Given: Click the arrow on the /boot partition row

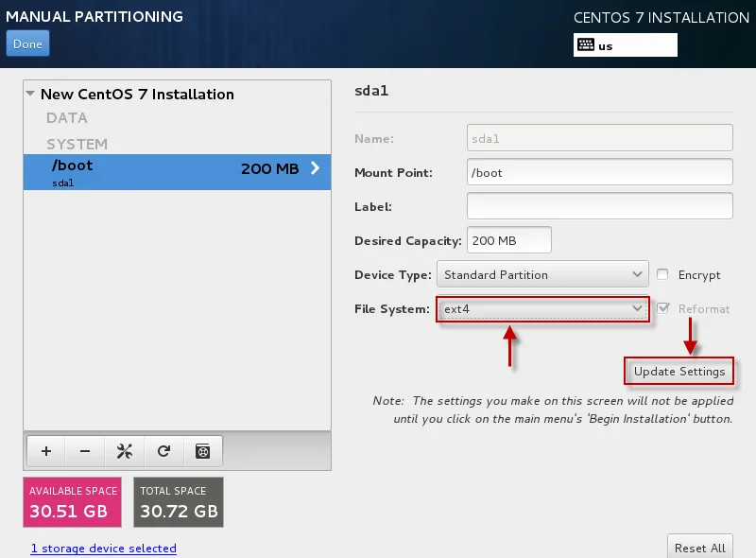Looking at the screenshot, I should pos(315,169).
